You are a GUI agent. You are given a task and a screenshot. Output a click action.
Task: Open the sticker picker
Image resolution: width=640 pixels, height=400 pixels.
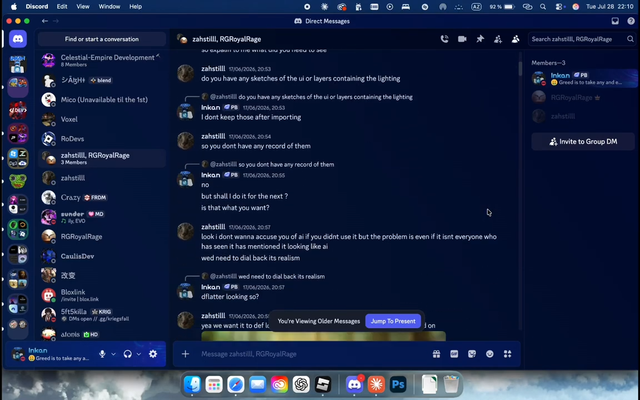[472, 354]
